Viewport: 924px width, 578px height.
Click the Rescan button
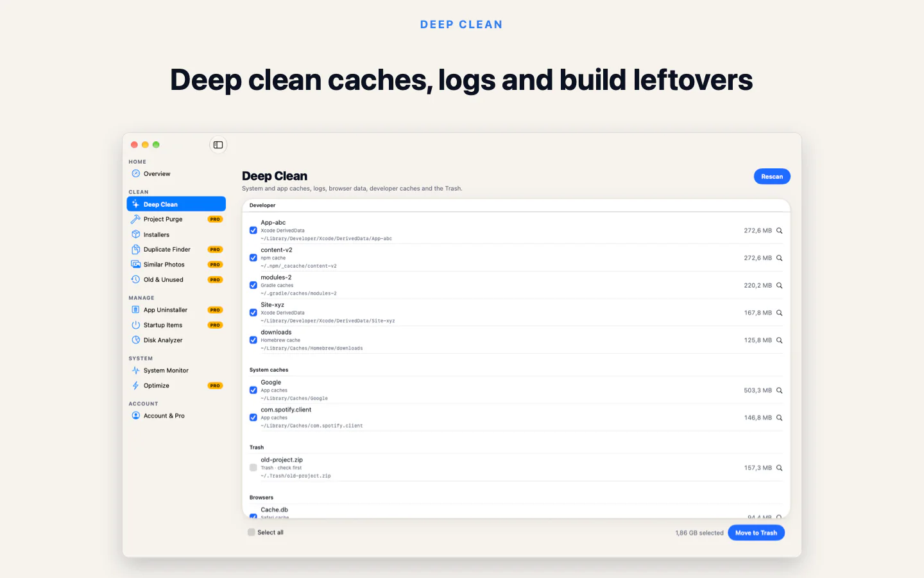(772, 177)
